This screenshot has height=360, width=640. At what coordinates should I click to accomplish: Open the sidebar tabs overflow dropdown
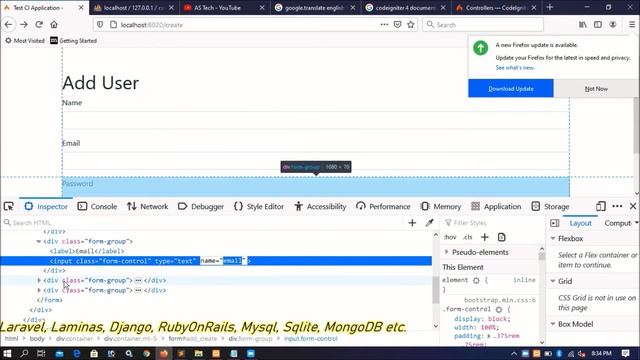pyautogui.click(x=637, y=223)
